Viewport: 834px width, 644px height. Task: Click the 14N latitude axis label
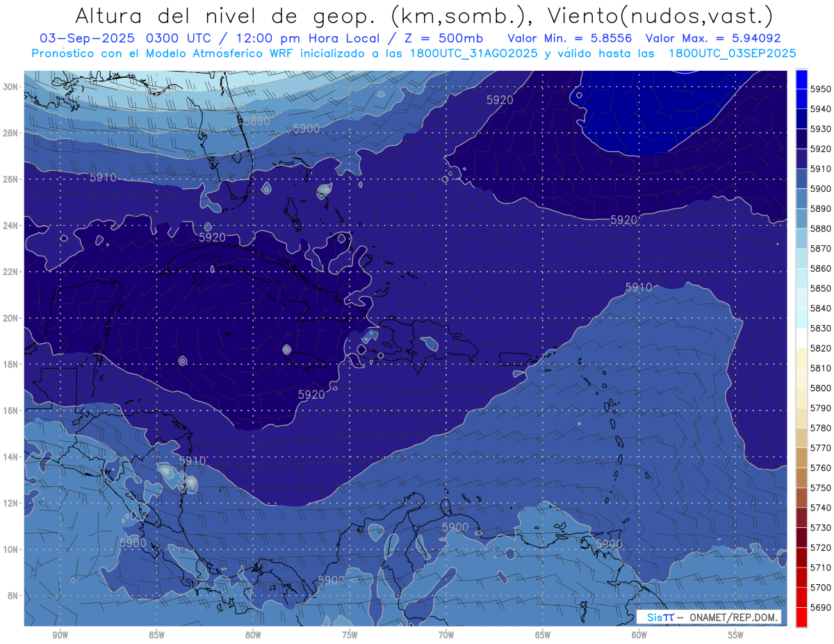tap(10, 457)
